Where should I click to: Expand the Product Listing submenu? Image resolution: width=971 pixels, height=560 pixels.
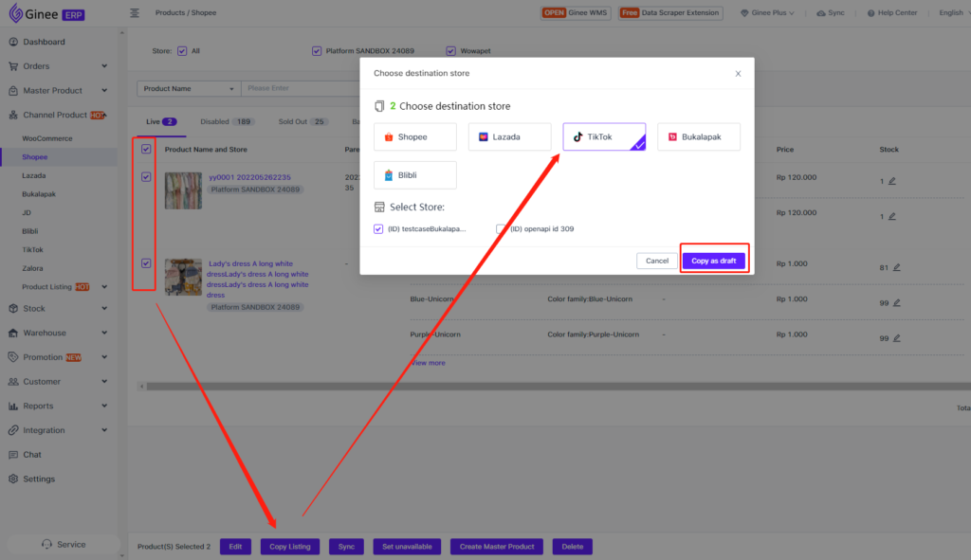(104, 287)
